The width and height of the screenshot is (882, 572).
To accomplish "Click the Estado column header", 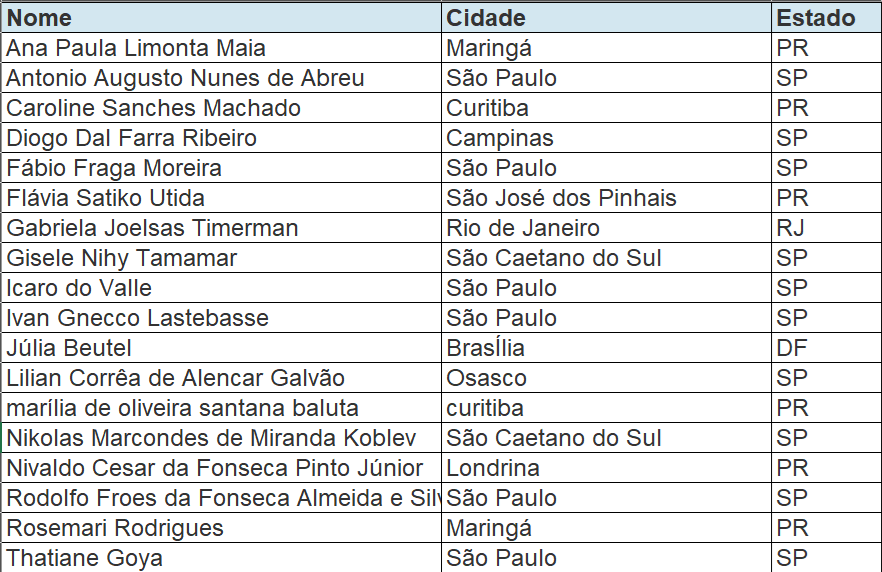I will click(x=816, y=18).
